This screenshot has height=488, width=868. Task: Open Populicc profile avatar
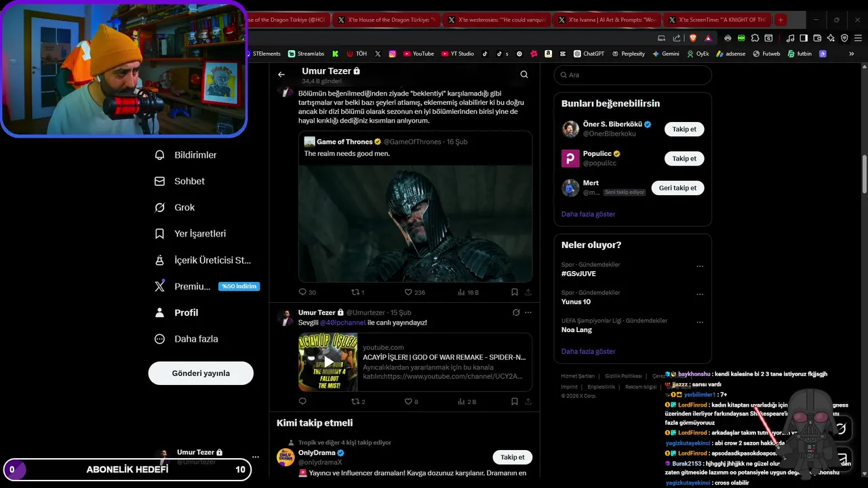[570, 159]
